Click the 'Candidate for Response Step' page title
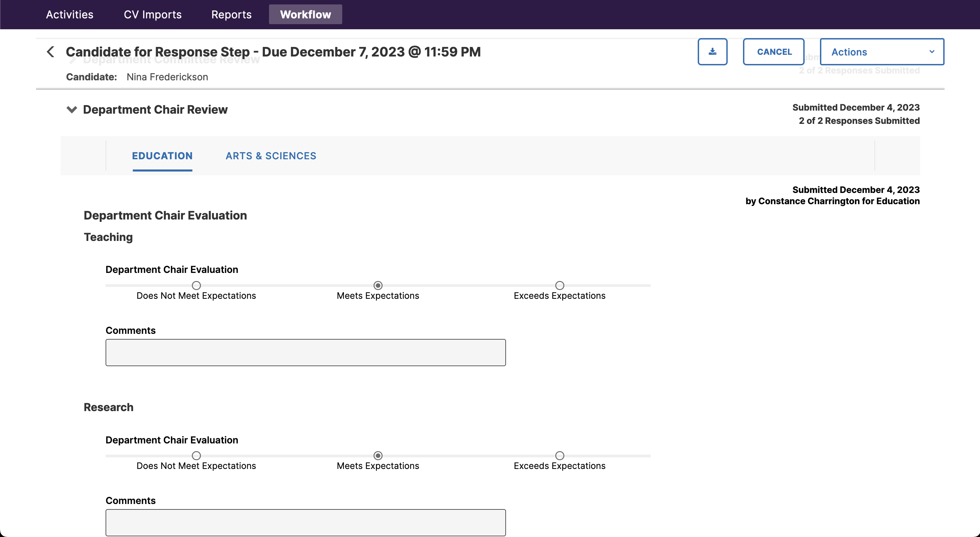The height and width of the screenshot is (537, 980). pos(273,52)
